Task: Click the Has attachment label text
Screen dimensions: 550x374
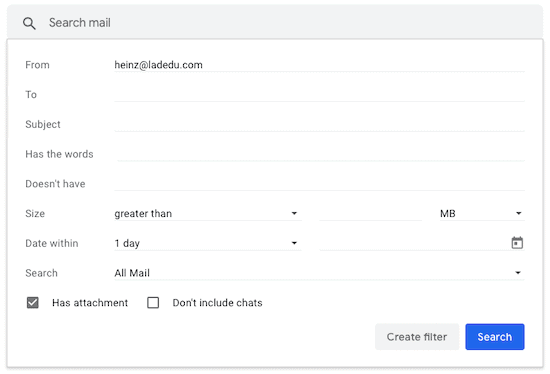Action: [90, 303]
